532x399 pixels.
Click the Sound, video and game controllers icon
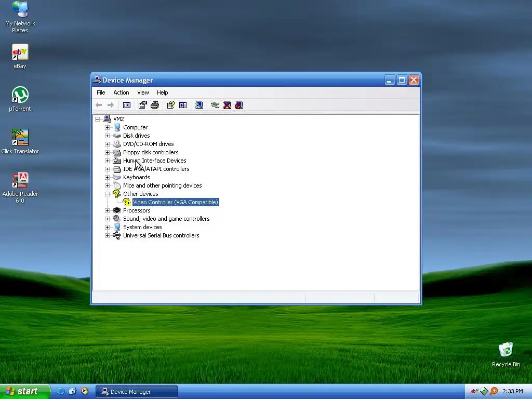click(117, 219)
